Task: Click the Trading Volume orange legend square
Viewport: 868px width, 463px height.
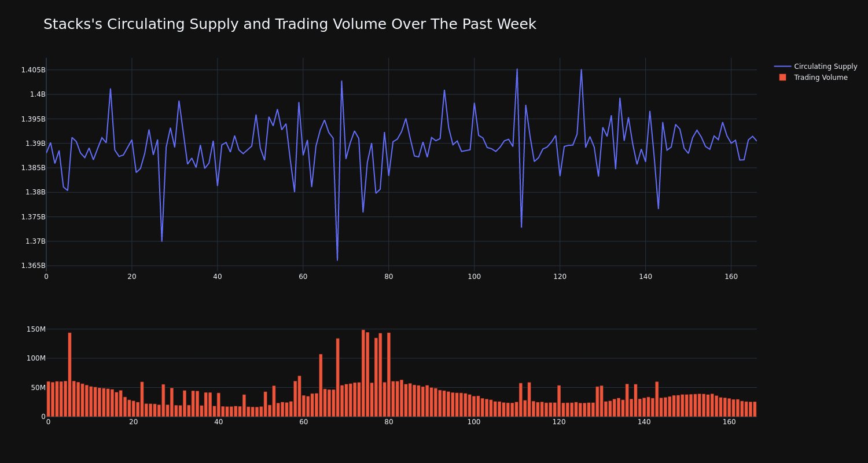Action: [x=782, y=77]
